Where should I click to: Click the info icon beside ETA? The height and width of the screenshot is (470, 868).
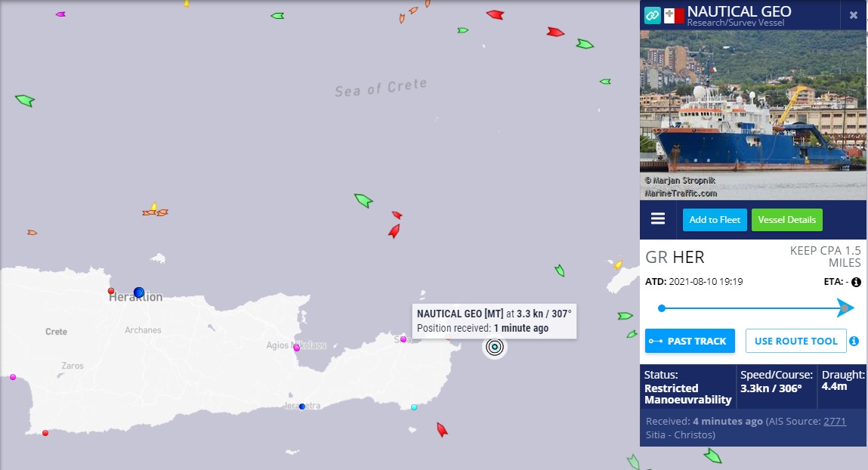[856, 283]
